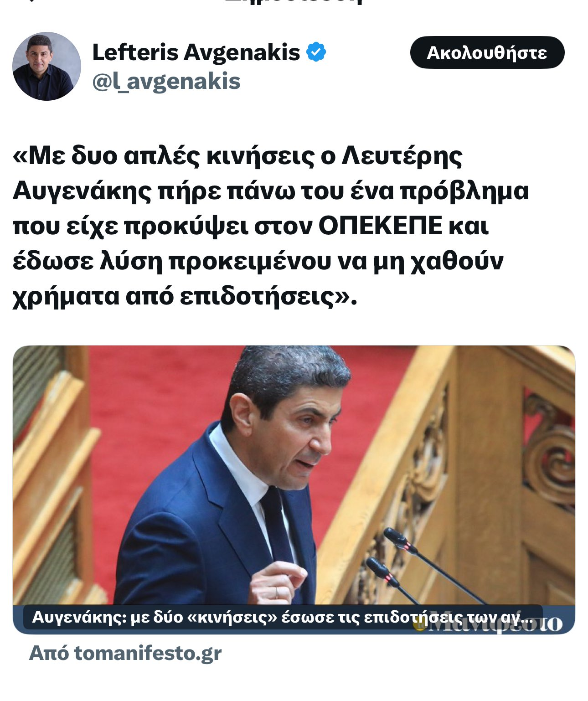Click the tweet text mentioning ΟΠΕΚΕΠΕ
The height and width of the screenshot is (701, 588).
271,226
